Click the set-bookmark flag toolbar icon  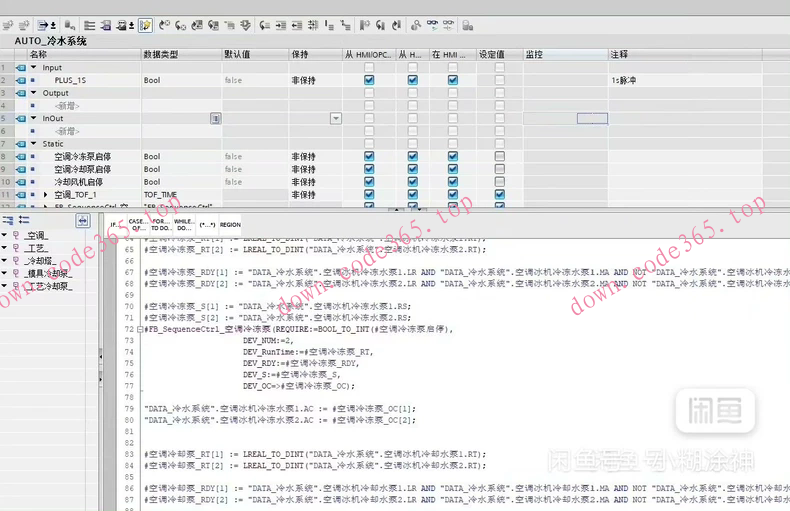click(x=365, y=25)
